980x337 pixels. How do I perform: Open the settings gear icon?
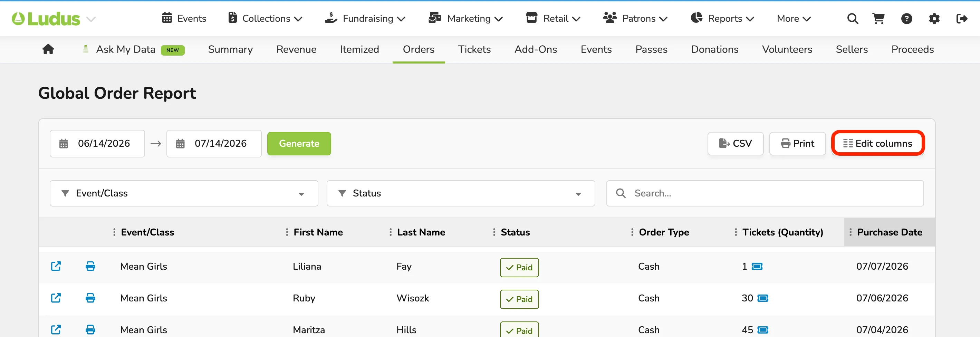pos(934,19)
